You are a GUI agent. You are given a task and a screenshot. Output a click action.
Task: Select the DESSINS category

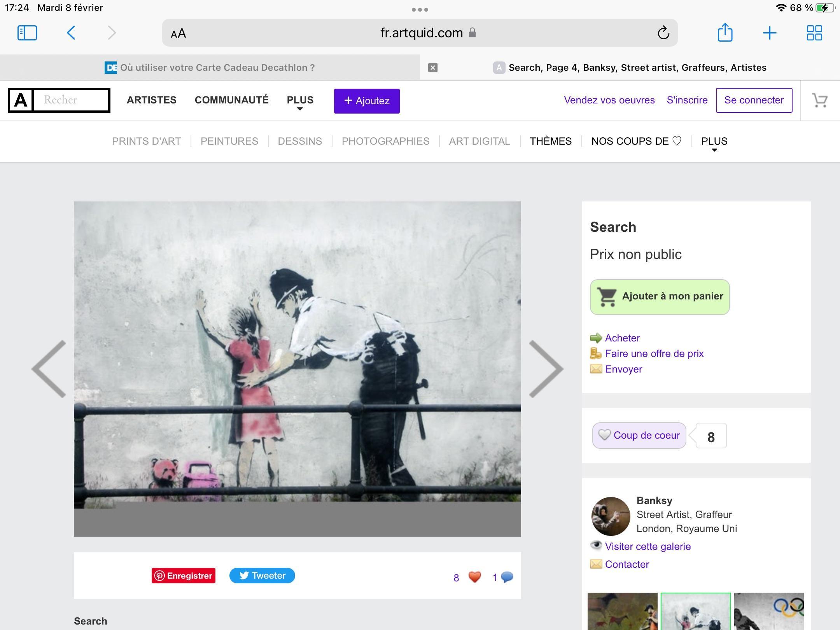coord(300,141)
